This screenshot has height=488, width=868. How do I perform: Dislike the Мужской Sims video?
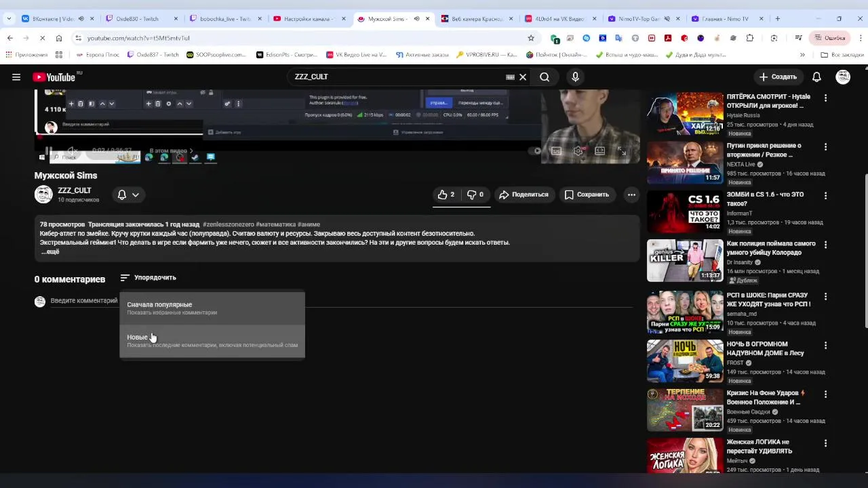[475, 195]
